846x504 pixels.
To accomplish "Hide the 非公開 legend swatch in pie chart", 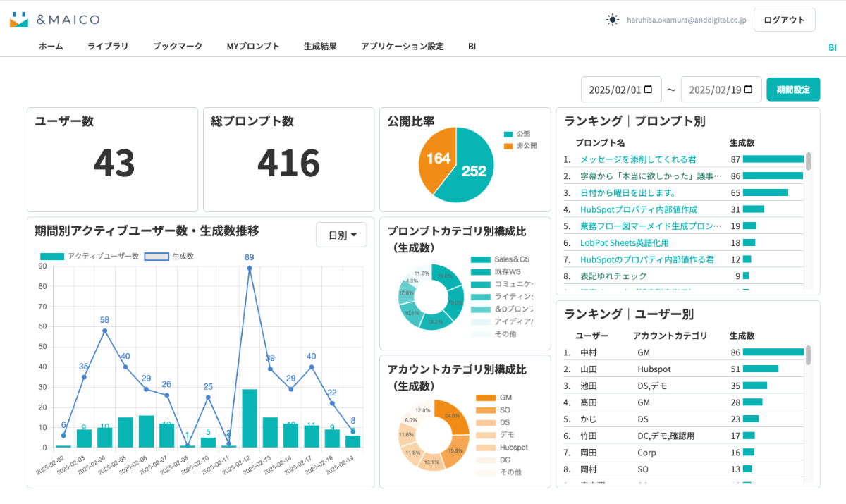I will click(508, 146).
